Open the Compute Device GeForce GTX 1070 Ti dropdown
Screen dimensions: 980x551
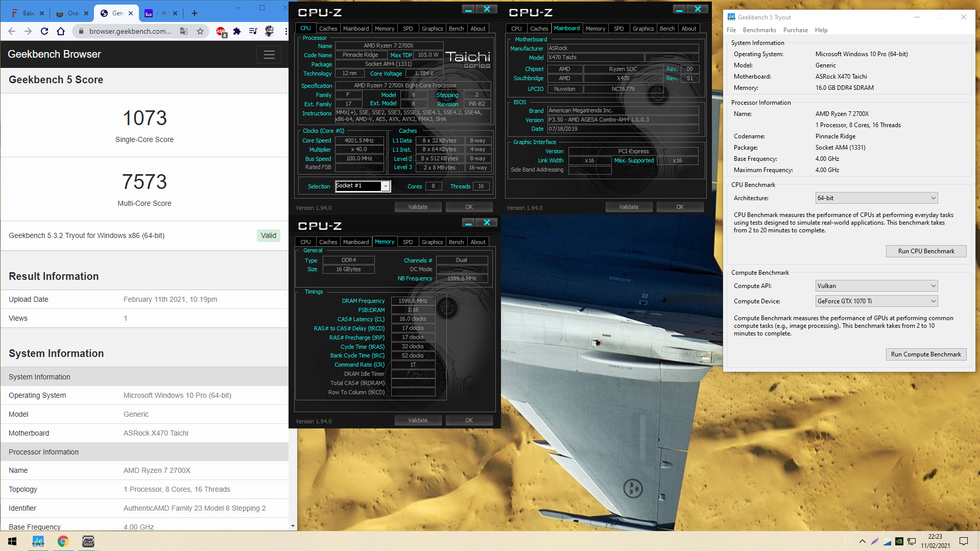click(876, 301)
